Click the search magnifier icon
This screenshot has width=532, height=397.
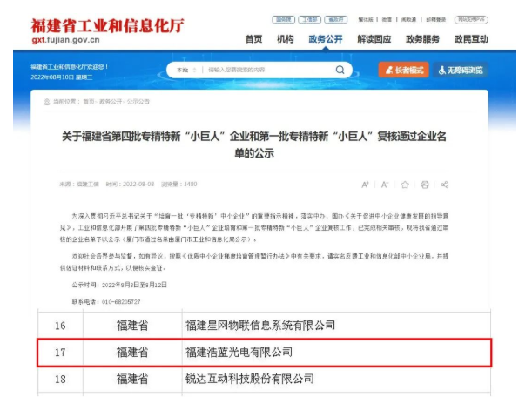click(340, 70)
